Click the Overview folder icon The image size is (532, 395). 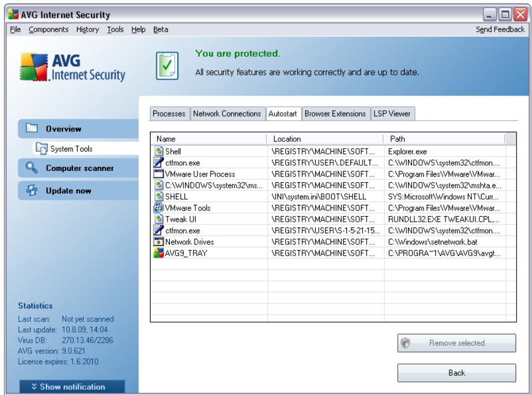(x=32, y=128)
